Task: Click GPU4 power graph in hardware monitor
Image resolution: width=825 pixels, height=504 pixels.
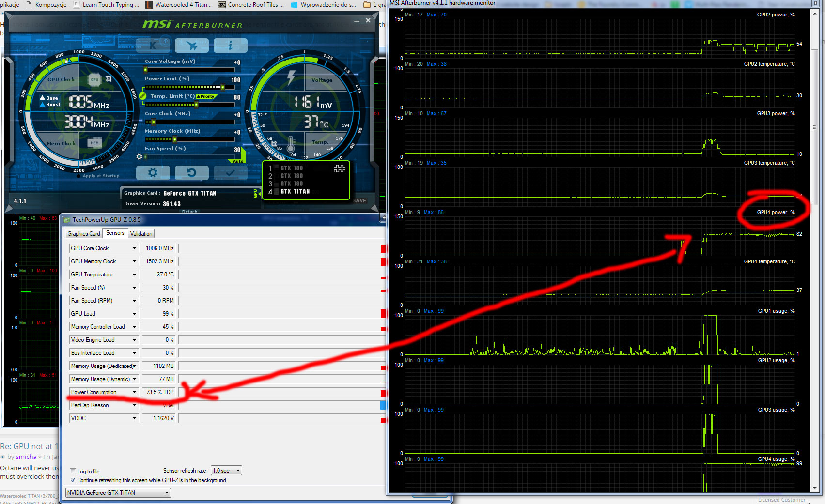Action: click(x=600, y=236)
